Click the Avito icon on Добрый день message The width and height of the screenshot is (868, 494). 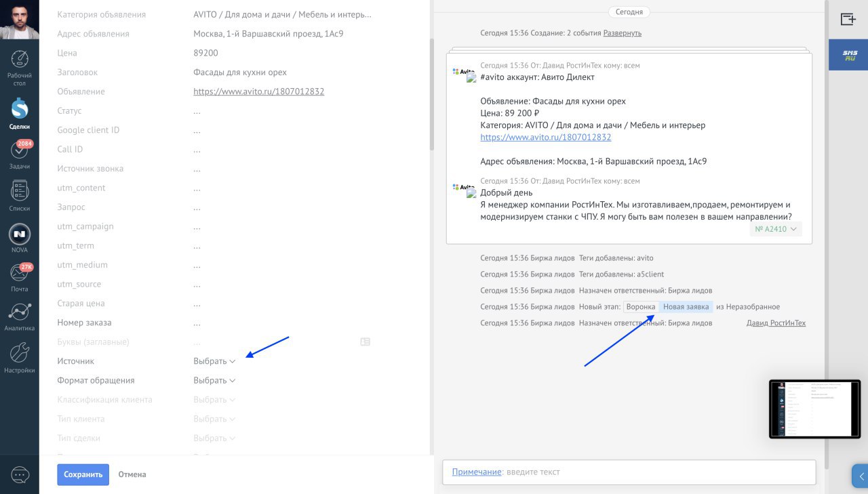pyautogui.click(x=463, y=186)
